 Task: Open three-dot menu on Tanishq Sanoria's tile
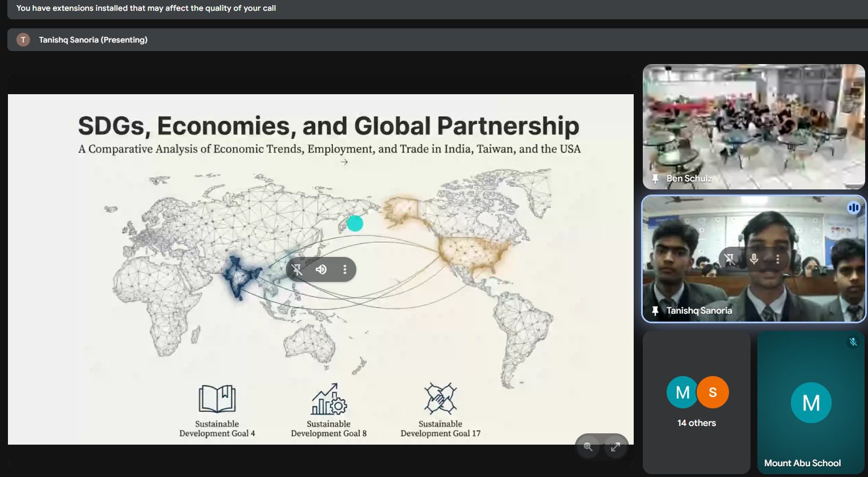click(778, 259)
